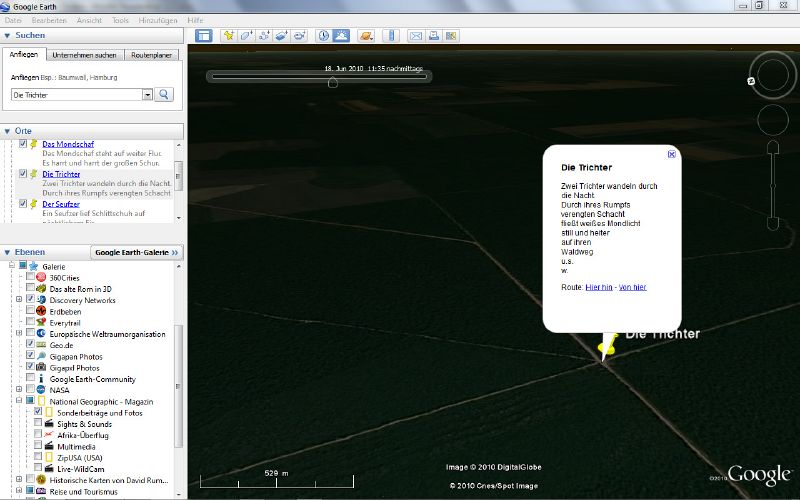Enable the Erdbeben layer checkbox

pos(31,310)
